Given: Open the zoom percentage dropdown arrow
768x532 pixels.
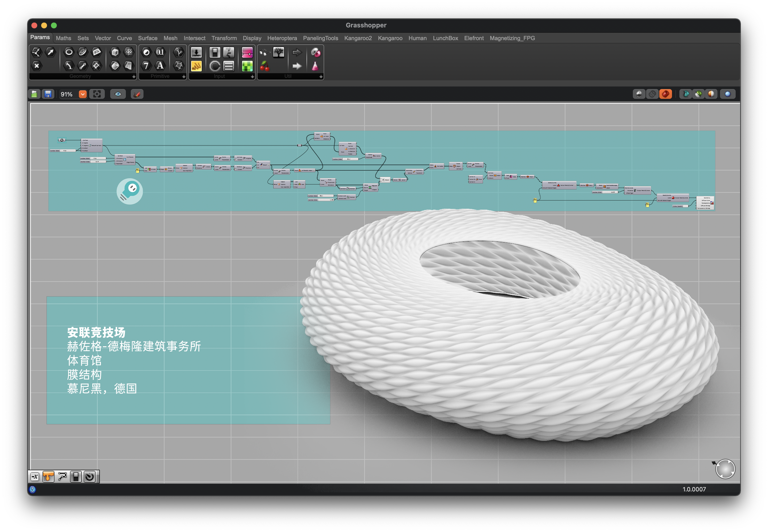Looking at the screenshot, I should coord(83,94).
